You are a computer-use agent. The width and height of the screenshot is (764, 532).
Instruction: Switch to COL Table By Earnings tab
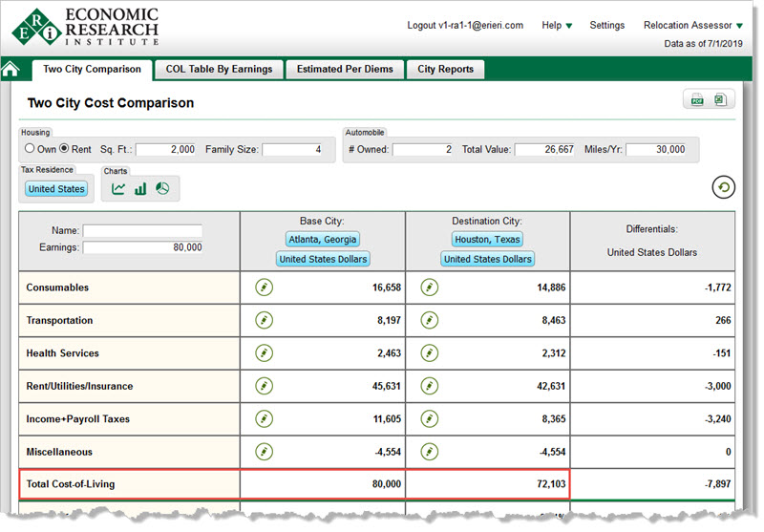pyautogui.click(x=219, y=70)
